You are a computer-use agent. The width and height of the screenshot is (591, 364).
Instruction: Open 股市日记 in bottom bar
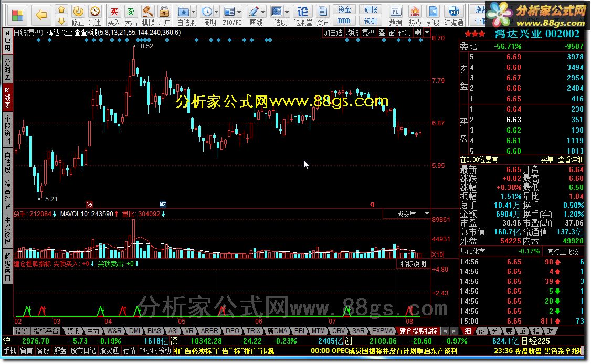(83, 351)
